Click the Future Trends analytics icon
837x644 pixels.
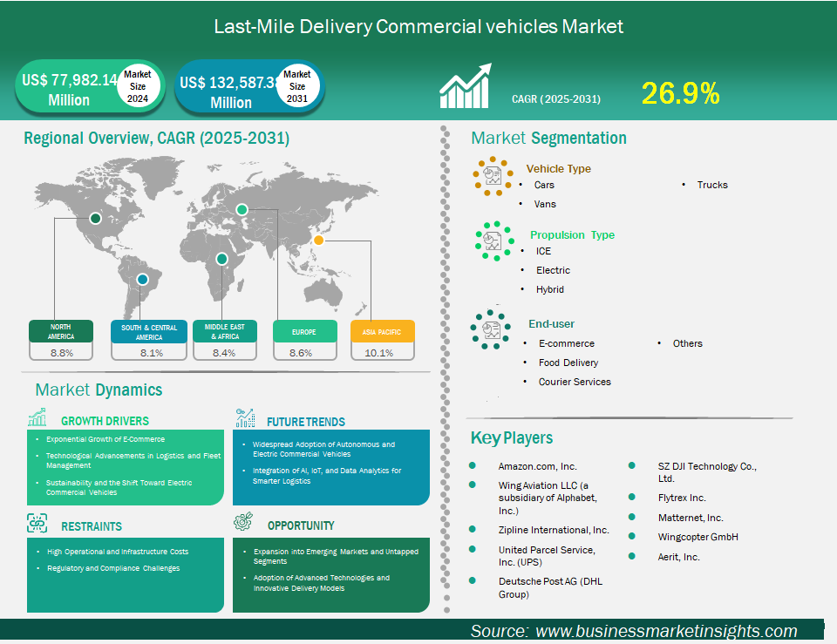tap(245, 417)
